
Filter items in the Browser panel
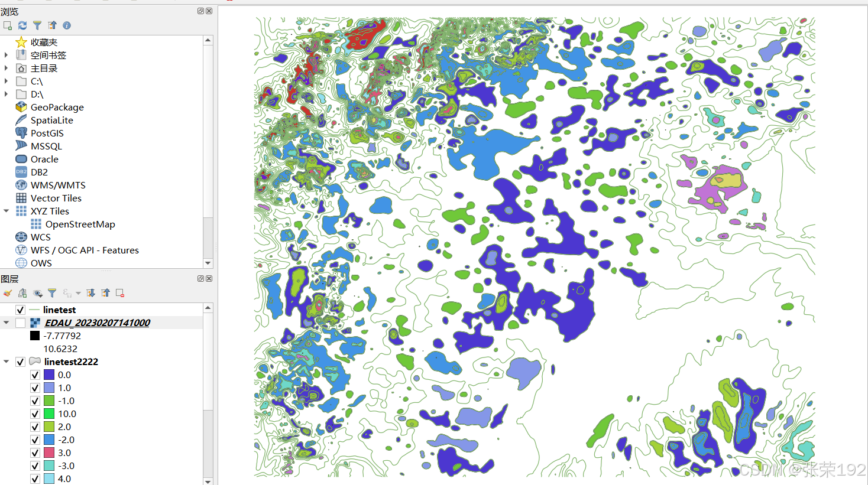click(x=37, y=25)
